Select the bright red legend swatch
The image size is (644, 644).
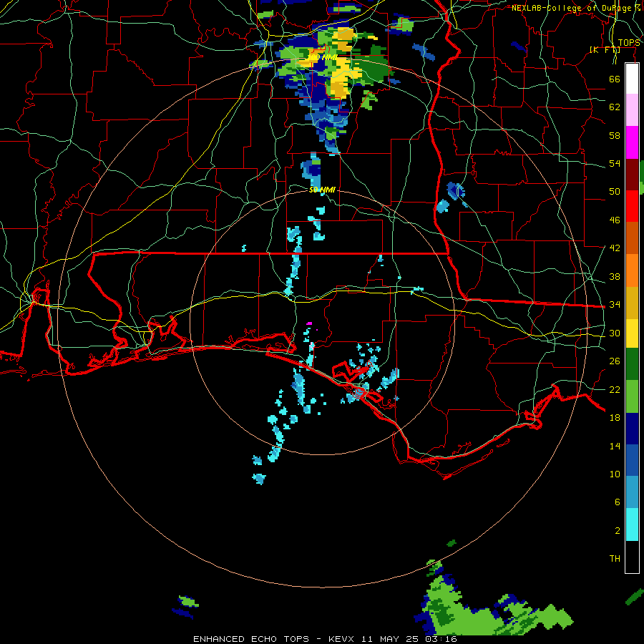pos(632,206)
